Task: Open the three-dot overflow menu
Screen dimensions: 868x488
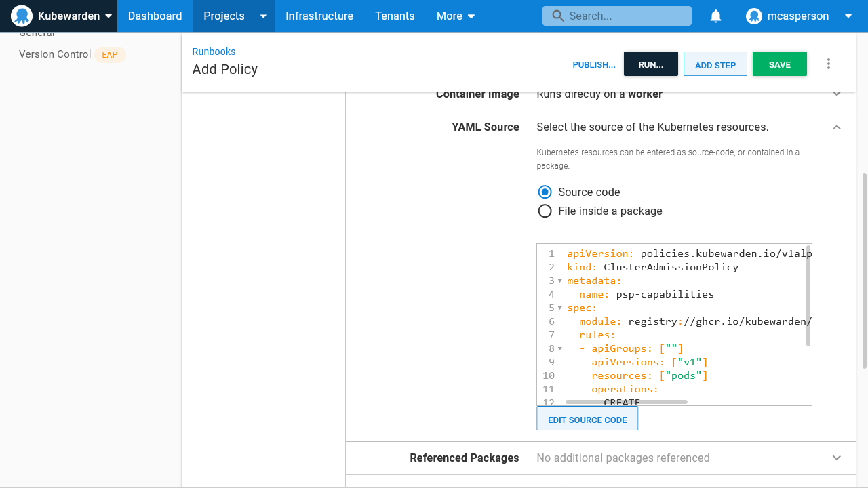Action: tap(828, 64)
